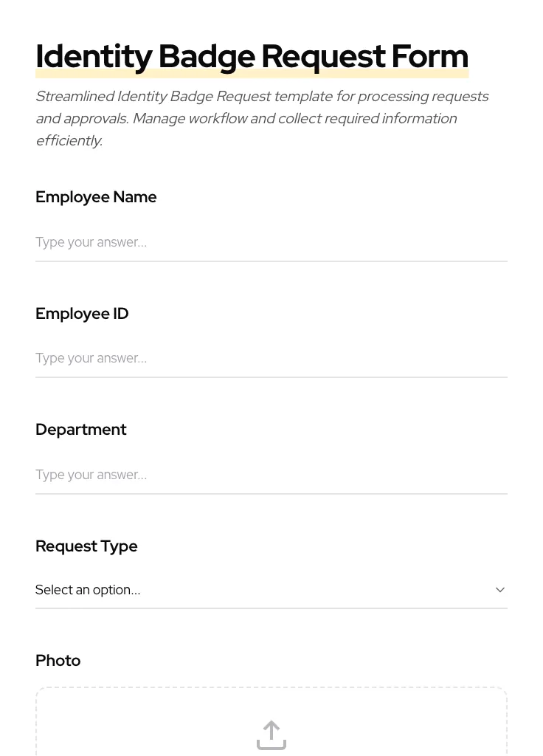Click the 'Employee ID' field label

[82, 314]
